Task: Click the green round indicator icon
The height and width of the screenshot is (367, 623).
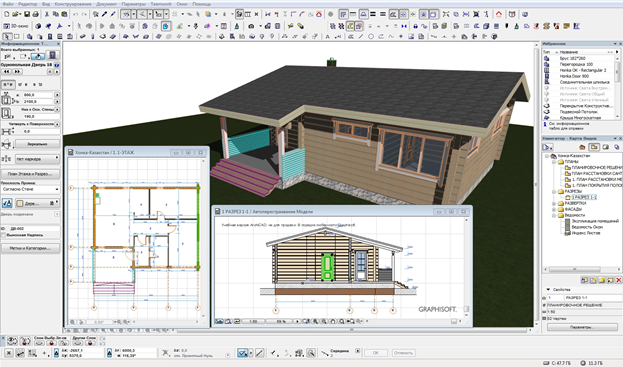Action: point(331,14)
